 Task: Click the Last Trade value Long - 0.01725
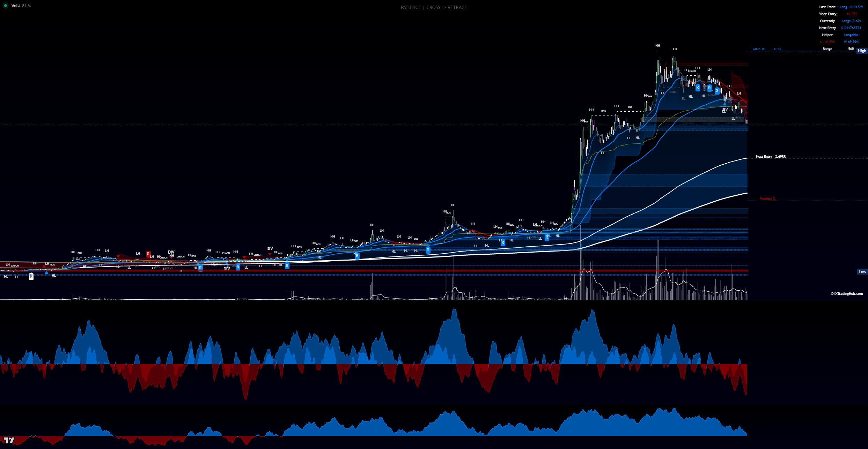[x=851, y=7]
